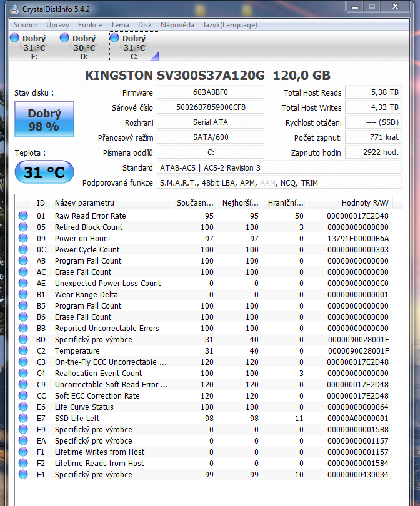Select the C: disk tab

134,46
